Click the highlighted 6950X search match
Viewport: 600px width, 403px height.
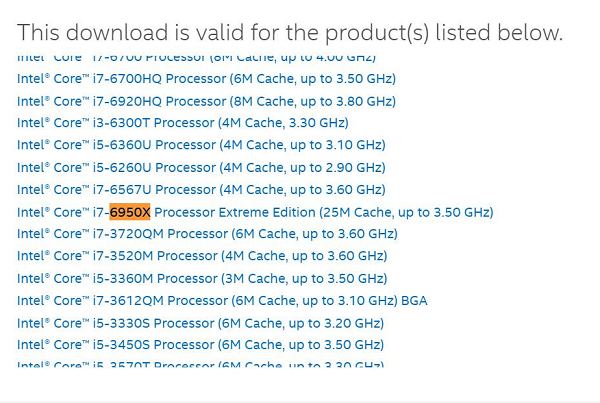(130, 212)
